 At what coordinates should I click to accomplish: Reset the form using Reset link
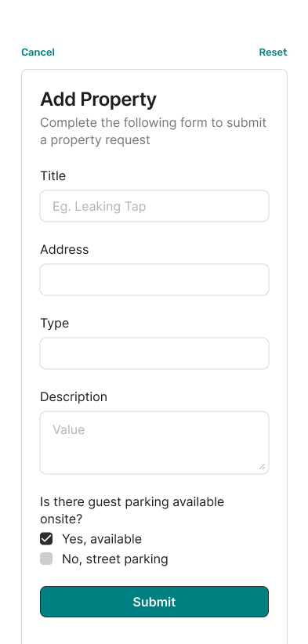coord(273,52)
